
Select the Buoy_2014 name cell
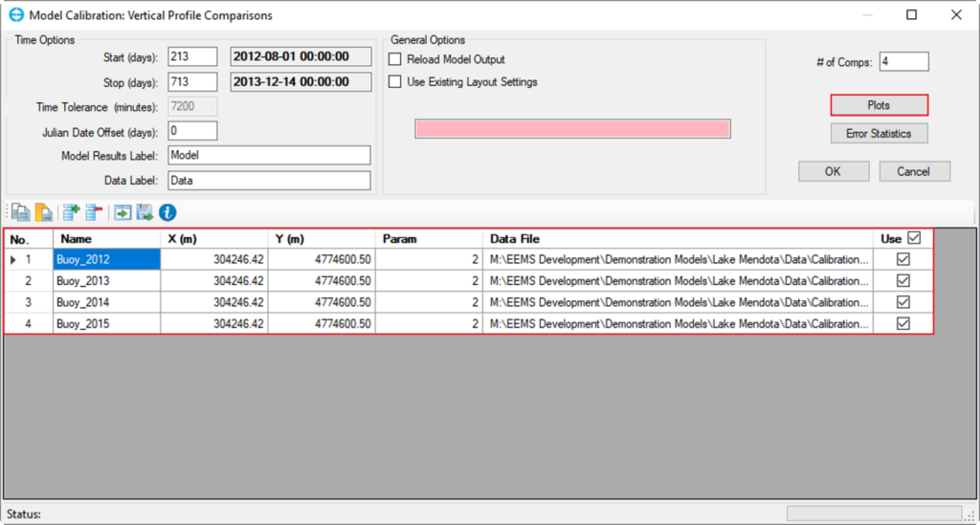tap(106, 302)
